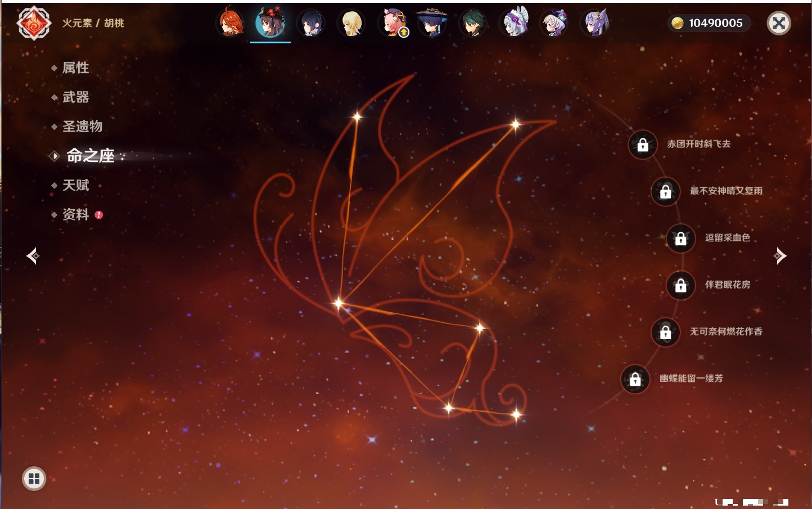Select the pink-haired character portrait
The image size is (812, 509).
[392, 22]
